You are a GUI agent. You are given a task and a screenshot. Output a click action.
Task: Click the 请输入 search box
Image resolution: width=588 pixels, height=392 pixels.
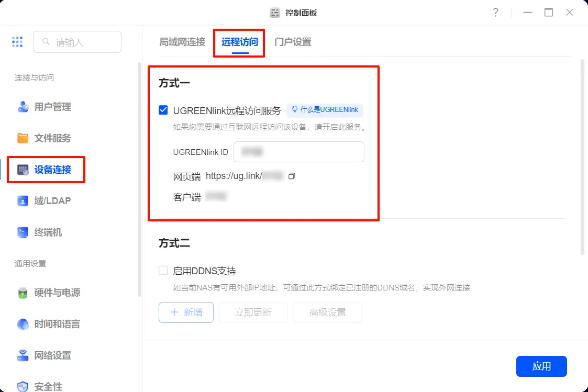(77, 42)
